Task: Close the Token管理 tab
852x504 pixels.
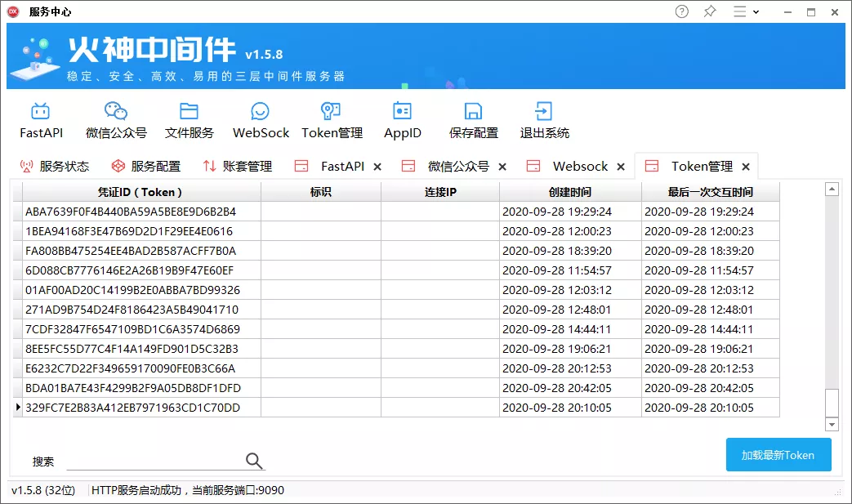Action: tap(746, 167)
